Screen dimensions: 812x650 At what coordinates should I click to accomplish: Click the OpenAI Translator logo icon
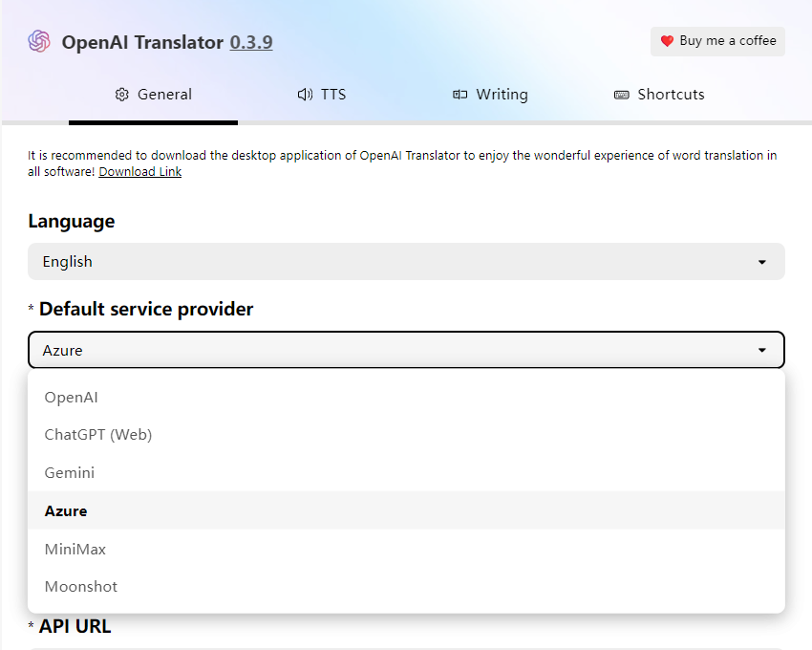pos(39,41)
